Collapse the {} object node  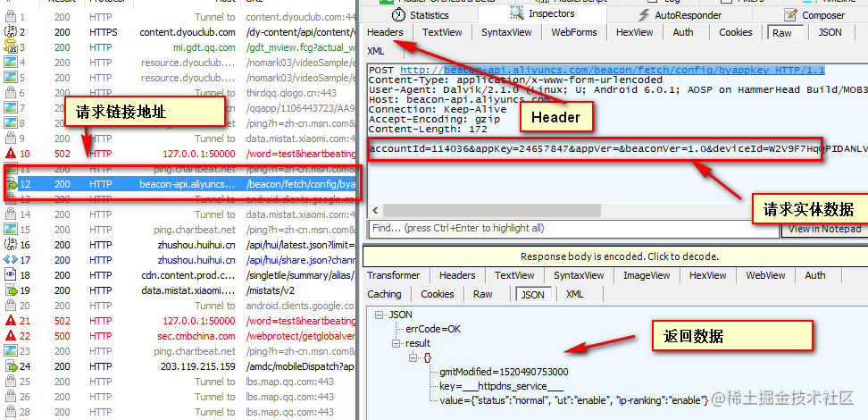413,358
